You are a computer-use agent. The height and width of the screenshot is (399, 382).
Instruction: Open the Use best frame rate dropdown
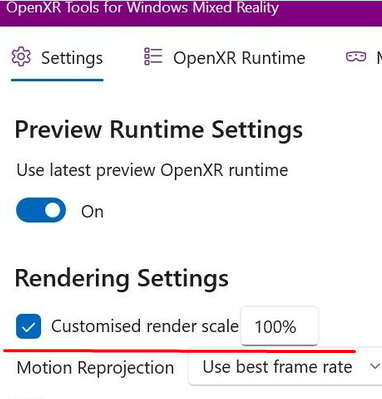pos(285,367)
